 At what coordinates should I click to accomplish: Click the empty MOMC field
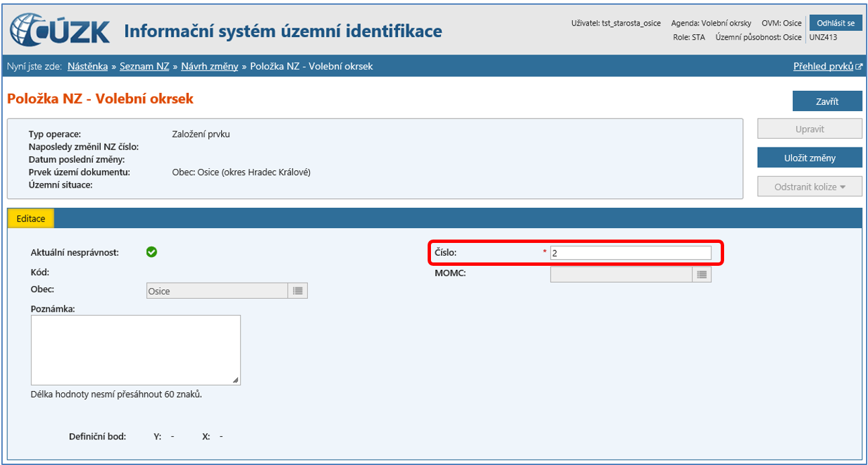click(621, 275)
